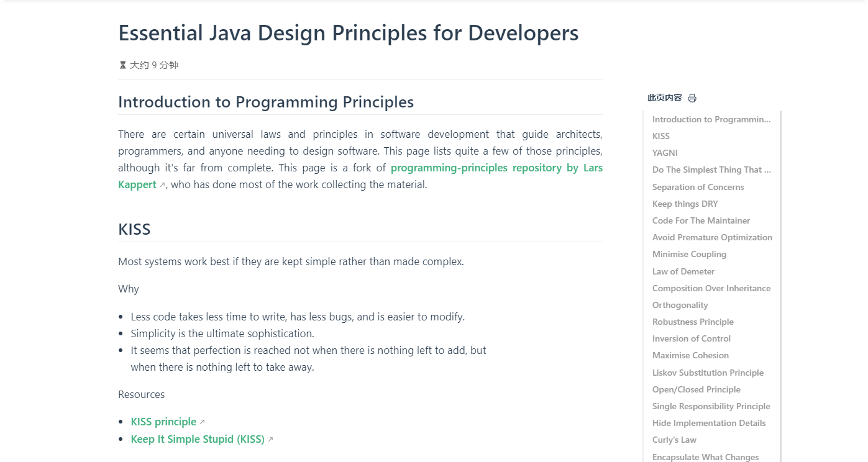
Task: Go to Hide Implementation Details
Action: click(709, 423)
